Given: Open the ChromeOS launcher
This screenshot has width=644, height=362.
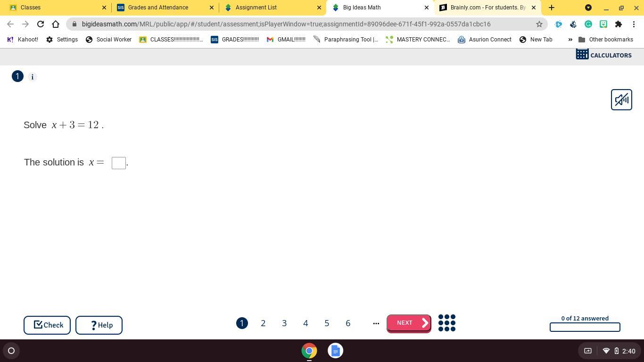Looking at the screenshot, I should tap(11, 351).
